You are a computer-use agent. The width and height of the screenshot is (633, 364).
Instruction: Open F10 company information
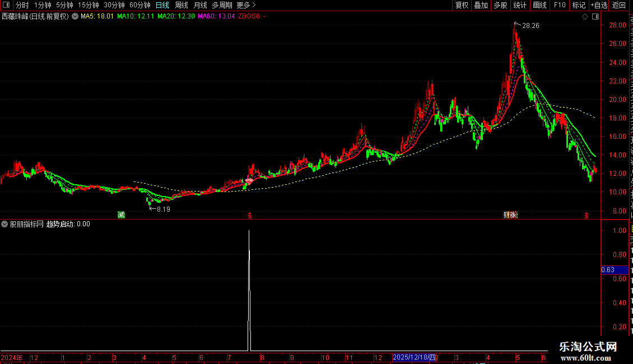click(x=560, y=5)
